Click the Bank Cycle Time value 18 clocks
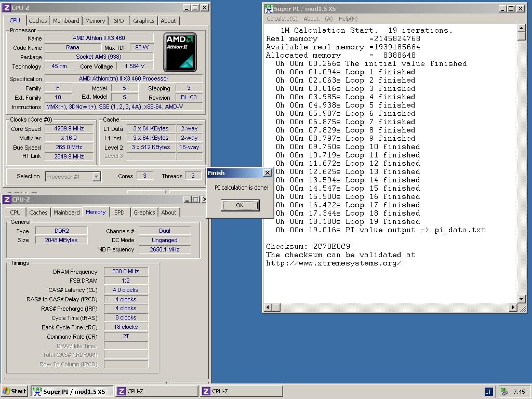The width and height of the screenshot is (532, 399). 126,327
